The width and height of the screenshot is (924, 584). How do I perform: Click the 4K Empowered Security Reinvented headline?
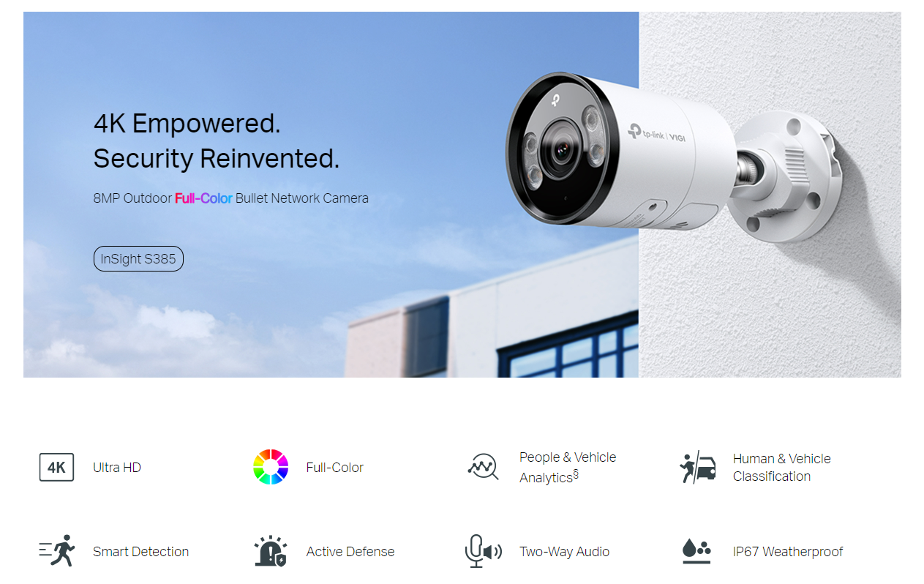pyautogui.click(x=217, y=141)
